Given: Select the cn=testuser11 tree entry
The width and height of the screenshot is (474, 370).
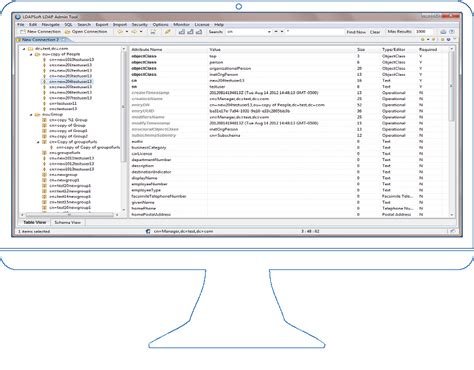Looking at the screenshot, I should point(63,103).
